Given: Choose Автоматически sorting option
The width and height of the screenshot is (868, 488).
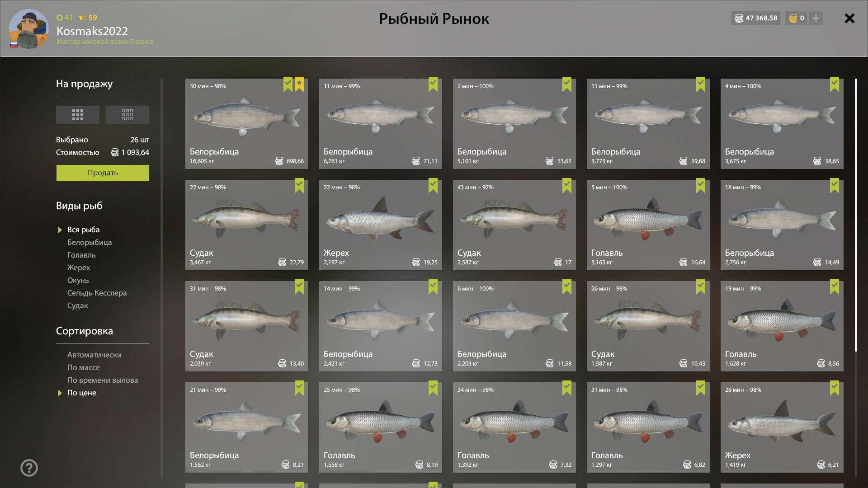Looking at the screenshot, I should pos(94,355).
